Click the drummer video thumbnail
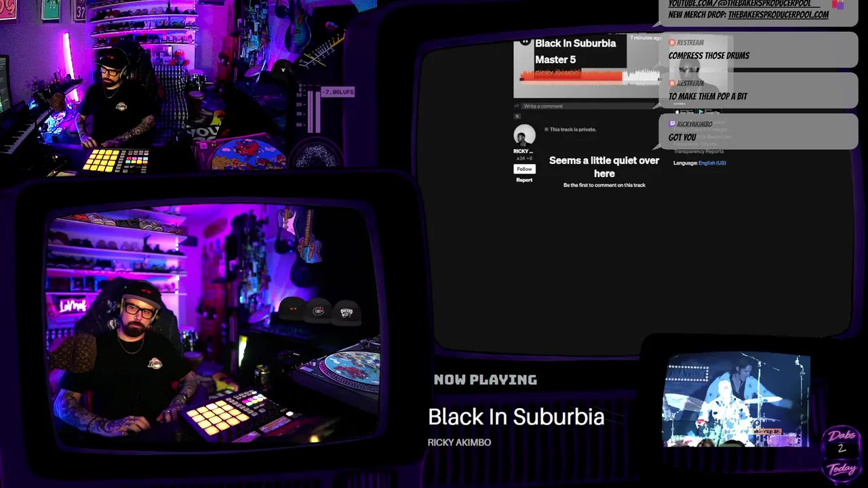This screenshot has width=868, height=488. click(x=736, y=400)
